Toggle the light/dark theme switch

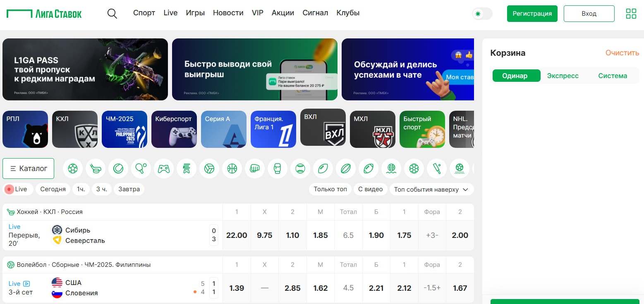pos(482,14)
